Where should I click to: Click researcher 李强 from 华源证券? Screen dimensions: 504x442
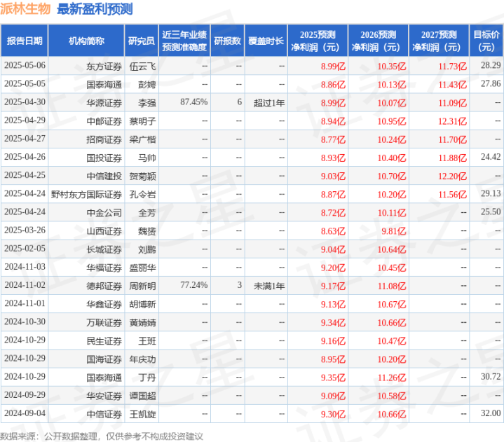pyautogui.click(x=147, y=103)
